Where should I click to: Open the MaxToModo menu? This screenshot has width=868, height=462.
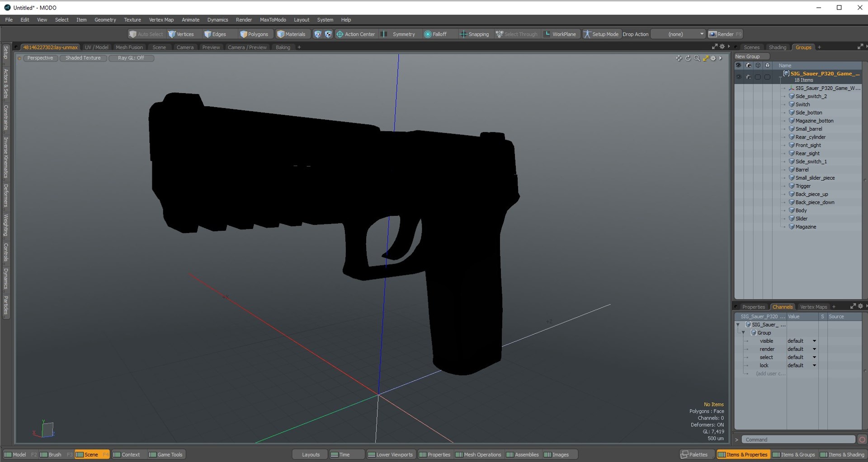coord(273,20)
